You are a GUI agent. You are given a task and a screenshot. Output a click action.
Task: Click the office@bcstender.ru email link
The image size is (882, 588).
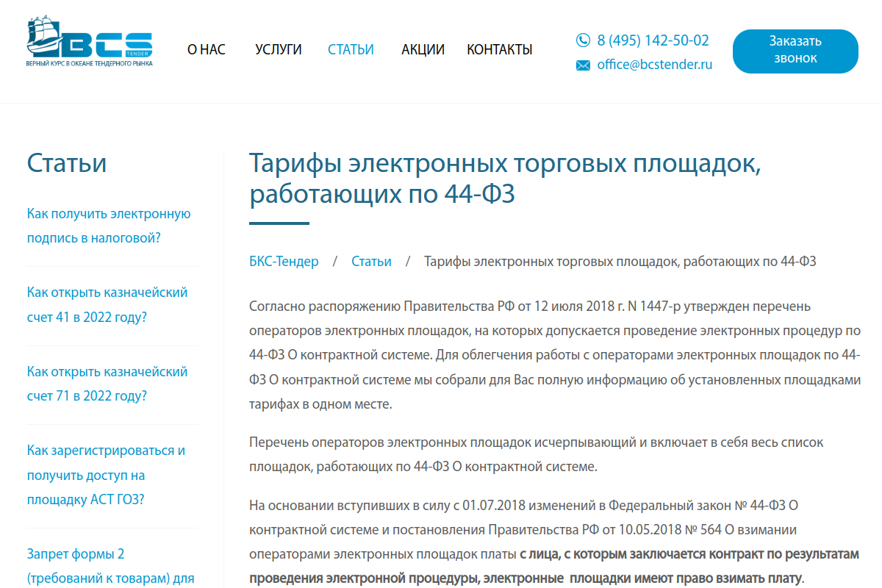click(x=655, y=65)
